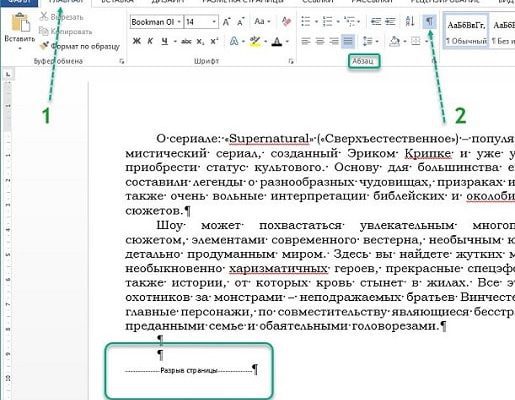This screenshot has width=515, height=400.
Task: Open underline style dropdown arrow
Action: [x=175, y=42]
